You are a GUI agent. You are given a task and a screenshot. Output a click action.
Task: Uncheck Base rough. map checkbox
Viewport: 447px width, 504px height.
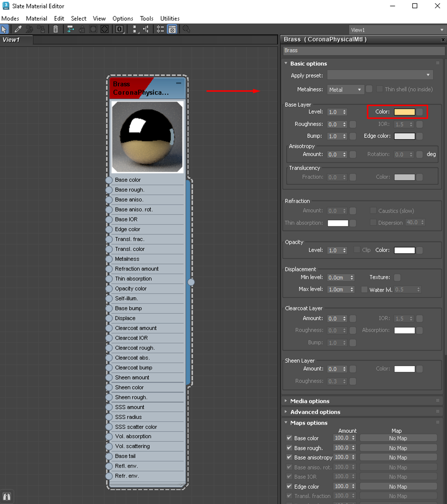pyautogui.click(x=289, y=447)
